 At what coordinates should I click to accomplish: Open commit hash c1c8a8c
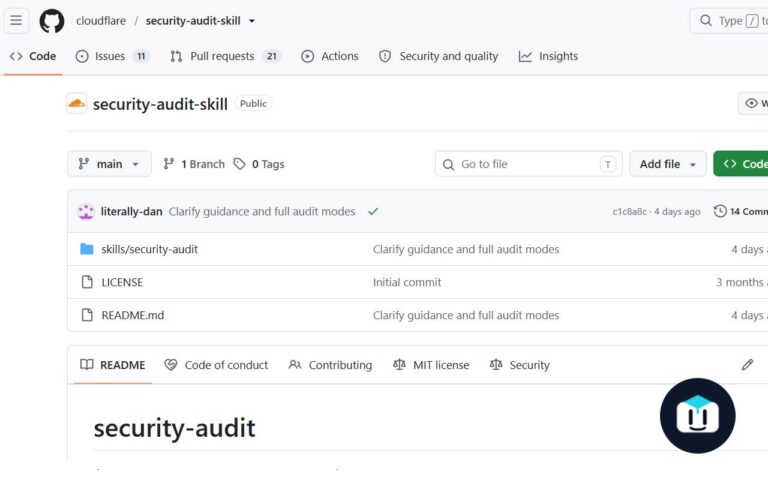coord(629,212)
